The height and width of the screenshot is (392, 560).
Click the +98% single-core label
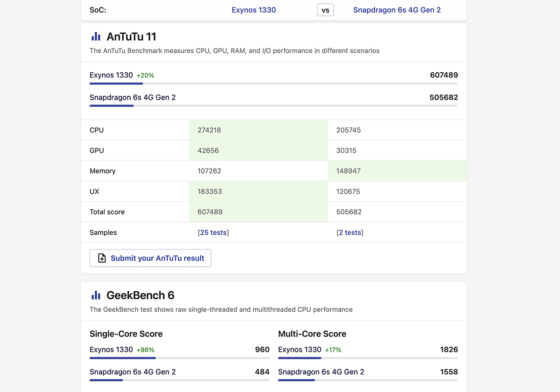145,350
